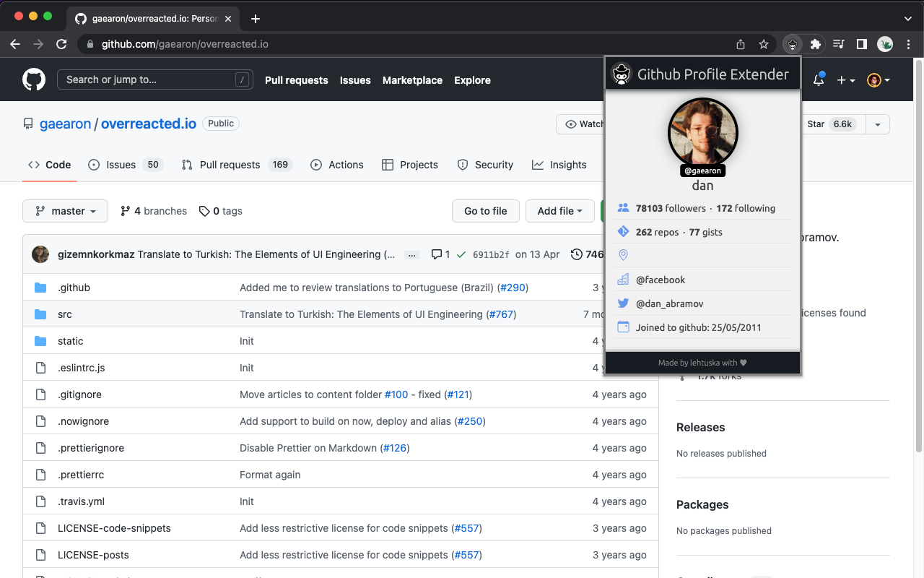Click the .github folder icon
The height and width of the screenshot is (578, 924).
point(41,288)
